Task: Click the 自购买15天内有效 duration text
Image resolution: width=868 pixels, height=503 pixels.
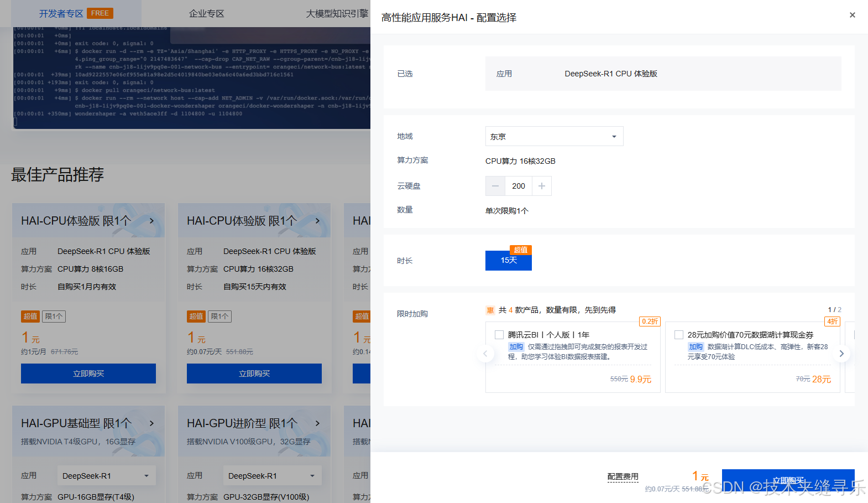Action: click(255, 287)
